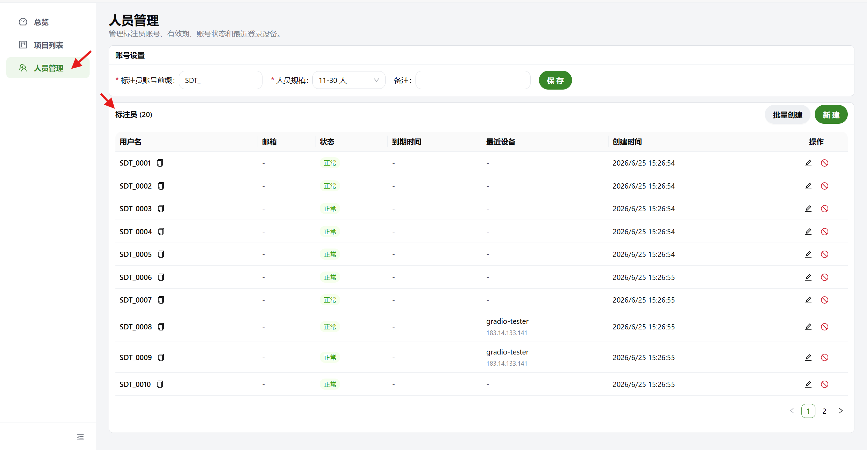The width and height of the screenshot is (868, 450).
Task: Focus the 备注 input field
Action: coord(473,80)
